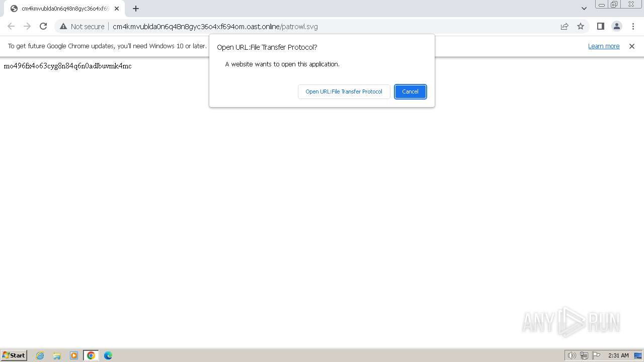The height and width of the screenshot is (362, 644).
Task: Minimize the Chrome window
Action: [602, 4]
